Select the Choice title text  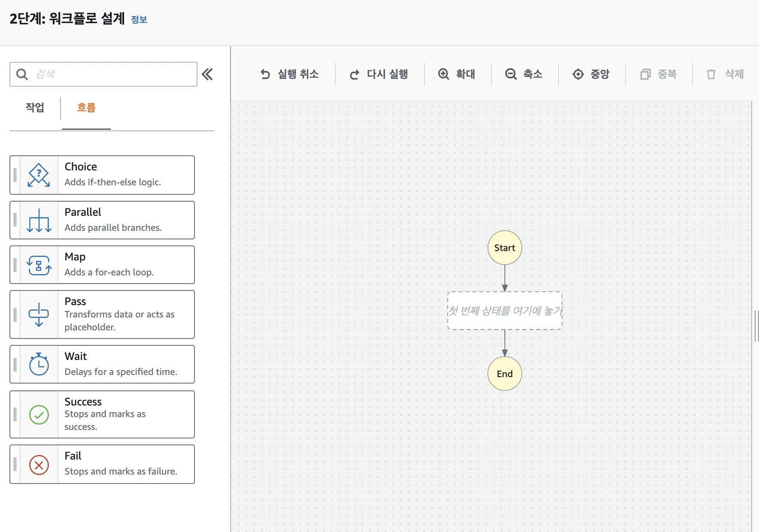(x=81, y=167)
